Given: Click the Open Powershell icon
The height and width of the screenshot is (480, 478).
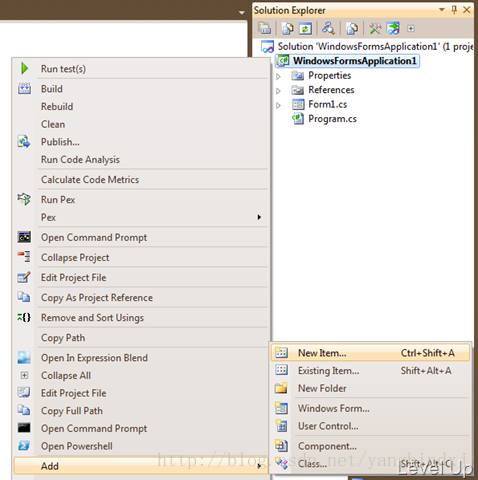Looking at the screenshot, I should pos(24,445).
